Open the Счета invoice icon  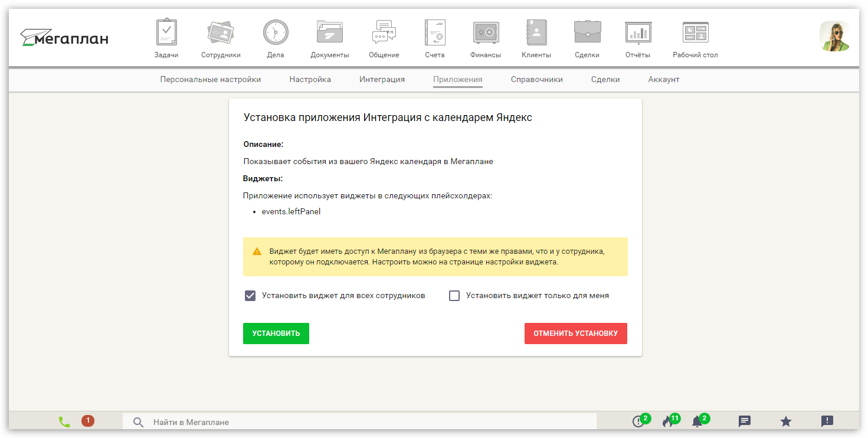point(435,32)
